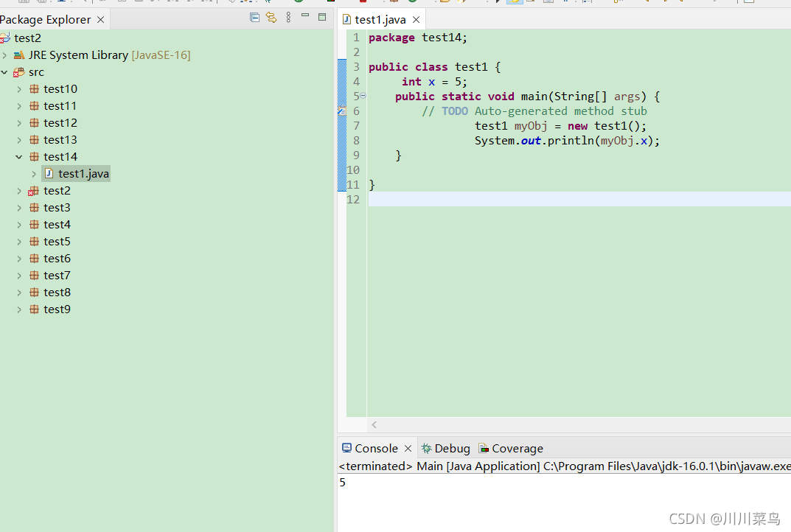Select the test8 package label
The height and width of the screenshot is (532, 791).
pos(57,293)
